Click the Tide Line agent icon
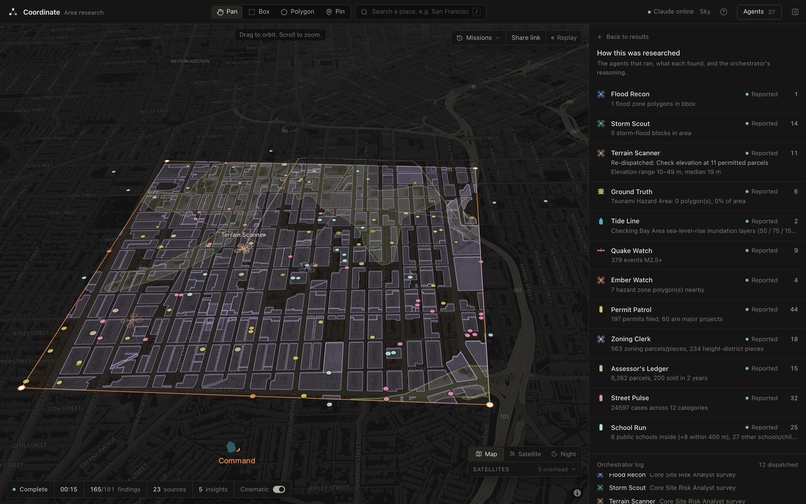The width and height of the screenshot is (806, 504). pos(600,221)
